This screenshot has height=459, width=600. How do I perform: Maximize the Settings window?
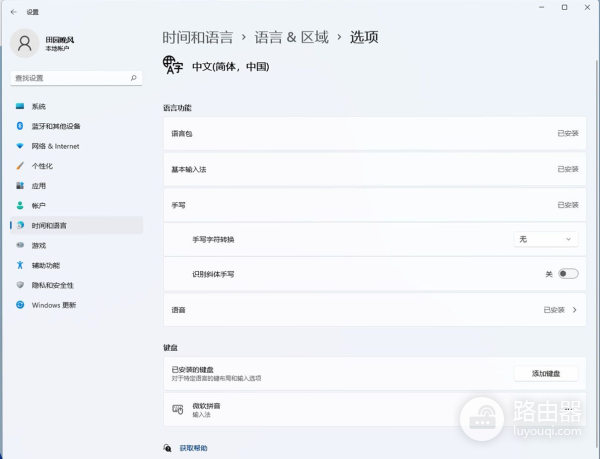coord(564,7)
